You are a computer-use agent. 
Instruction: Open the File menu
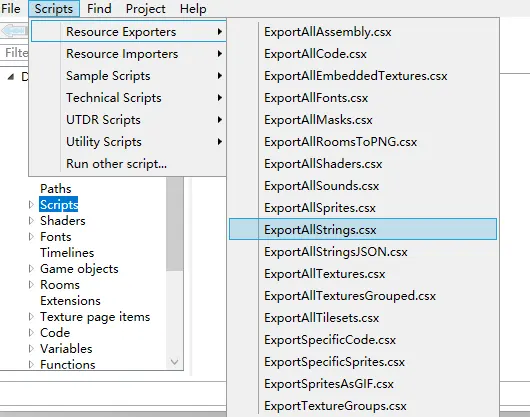point(10,8)
